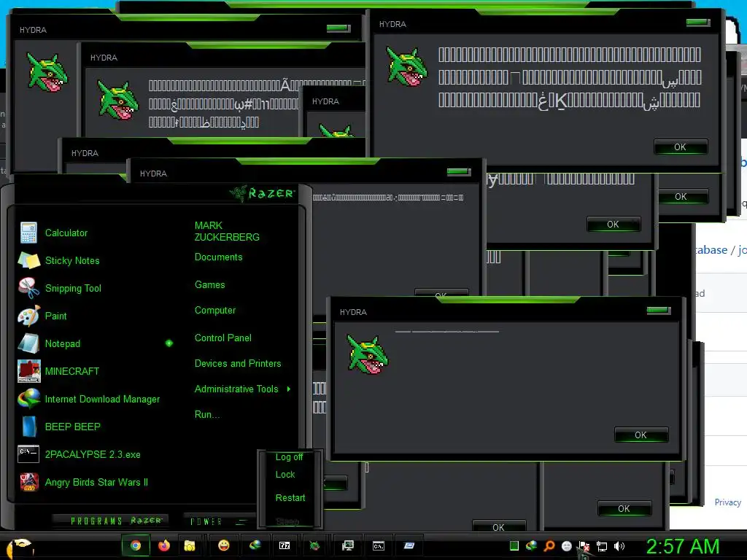747x560 pixels.
Task: Open Internet Download Manager taskbar icon
Action: click(255, 545)
